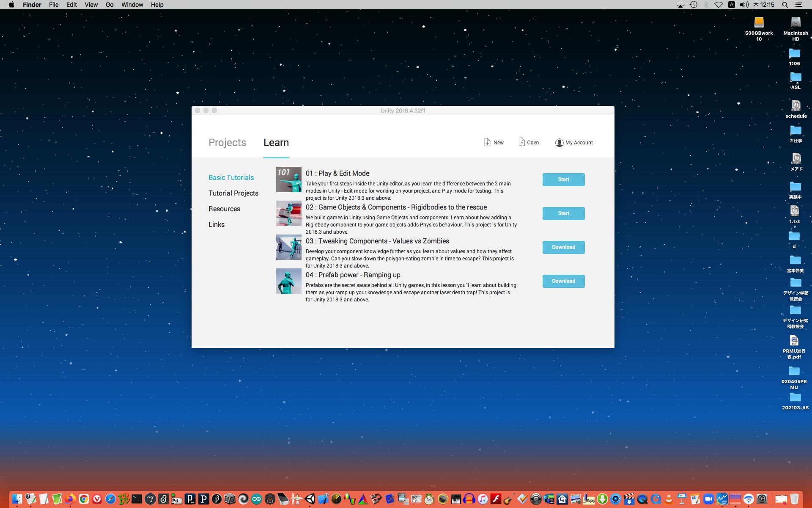Open VLC cone icon in dock

point(669,499)
